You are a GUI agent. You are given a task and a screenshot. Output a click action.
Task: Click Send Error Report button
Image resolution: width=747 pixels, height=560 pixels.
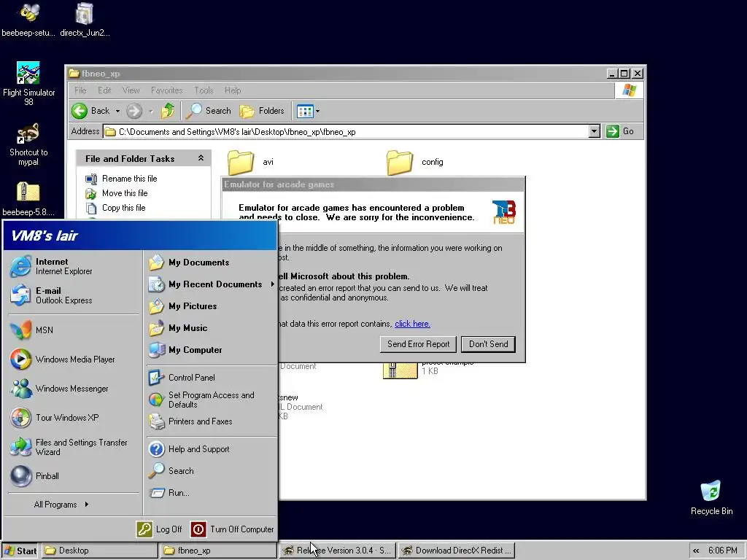418,344
